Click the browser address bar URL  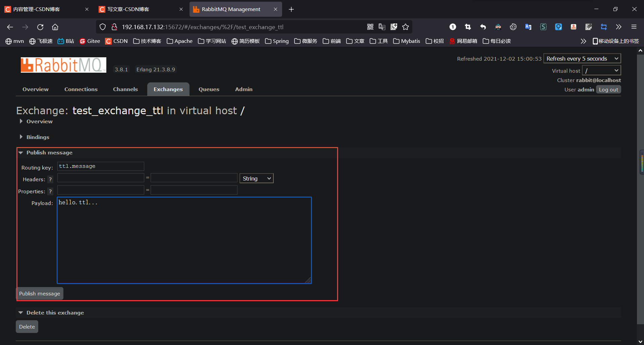click(203, 27)
